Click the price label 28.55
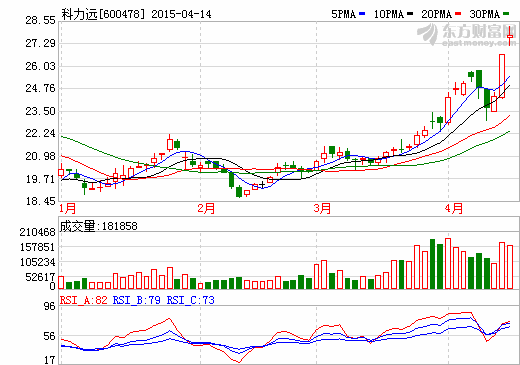Screen dimensions: 520x365 pyautogui.click(x=40, y=20)
